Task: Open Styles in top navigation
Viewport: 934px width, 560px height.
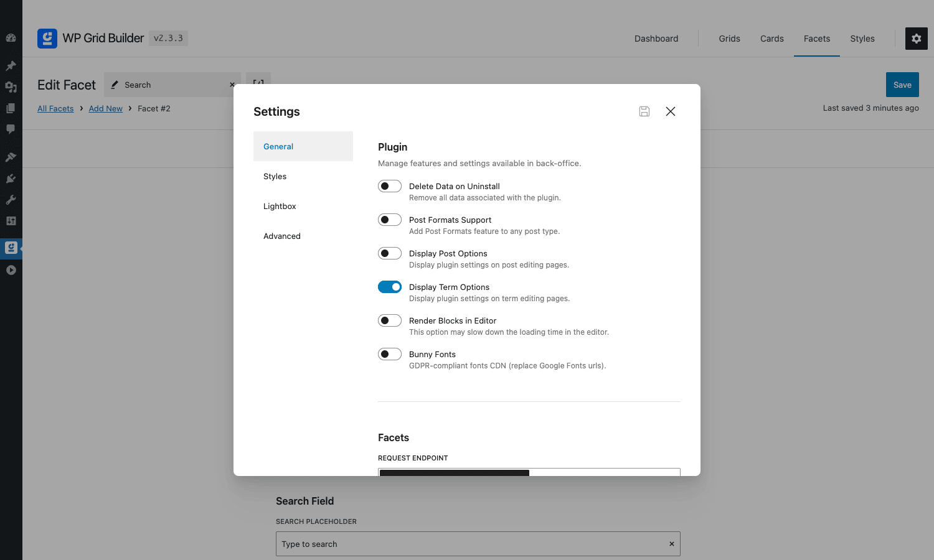Action: [862, 39]
